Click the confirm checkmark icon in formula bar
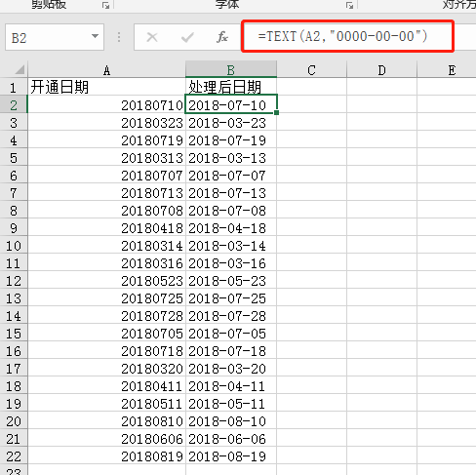Screen dimensions: 476x475 click(x=187, y=37)
